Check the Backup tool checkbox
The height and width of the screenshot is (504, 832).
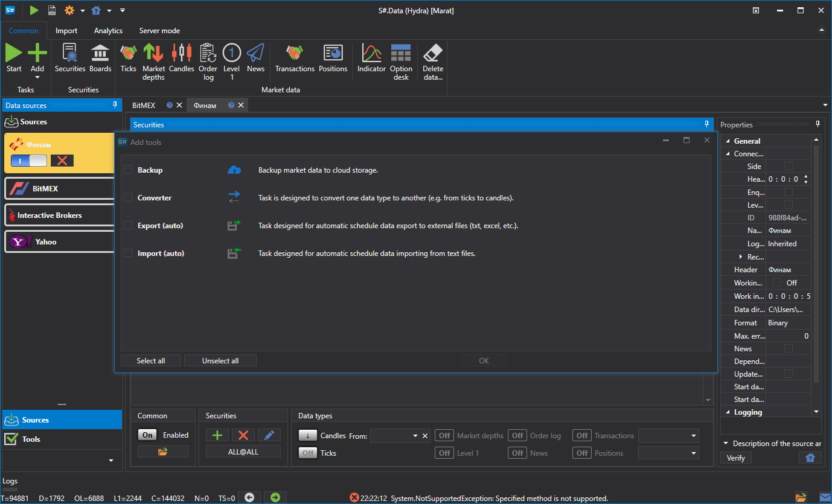(x=128, y=170)
